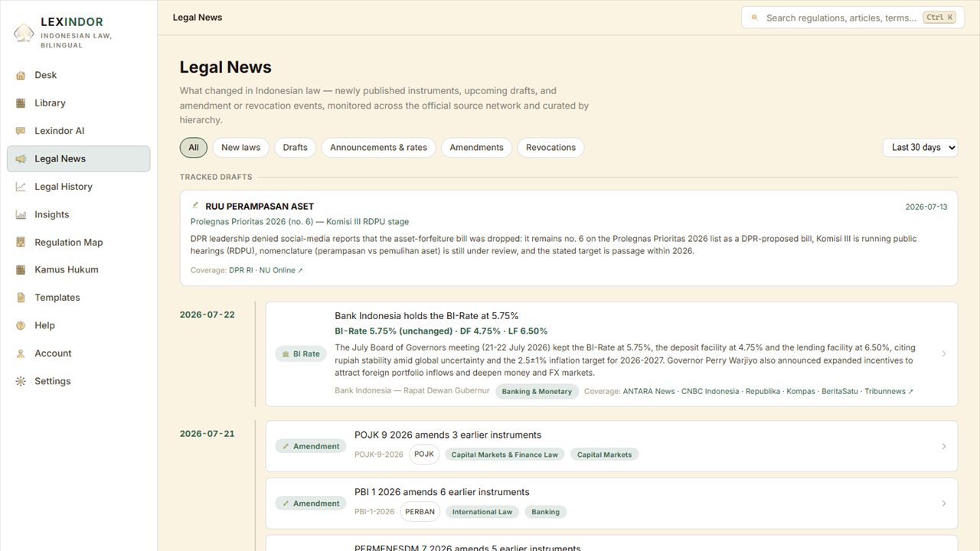Open the Desk page

point(78,75)
